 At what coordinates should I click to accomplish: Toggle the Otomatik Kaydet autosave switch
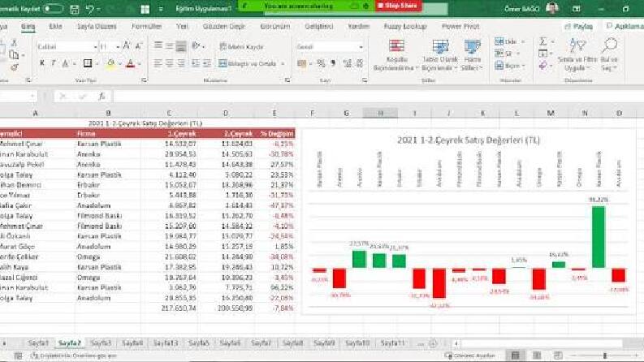(54, 9)
